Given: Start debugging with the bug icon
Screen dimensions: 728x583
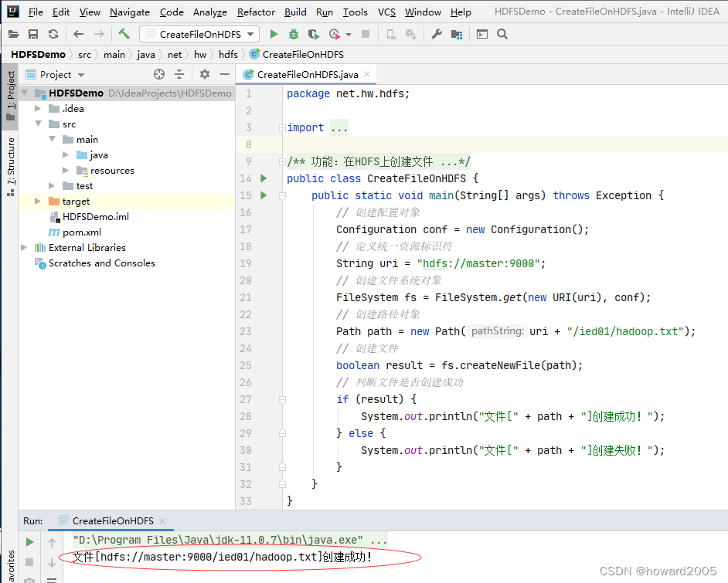Looking at the screenshot, I should click(x=293, y=34).
